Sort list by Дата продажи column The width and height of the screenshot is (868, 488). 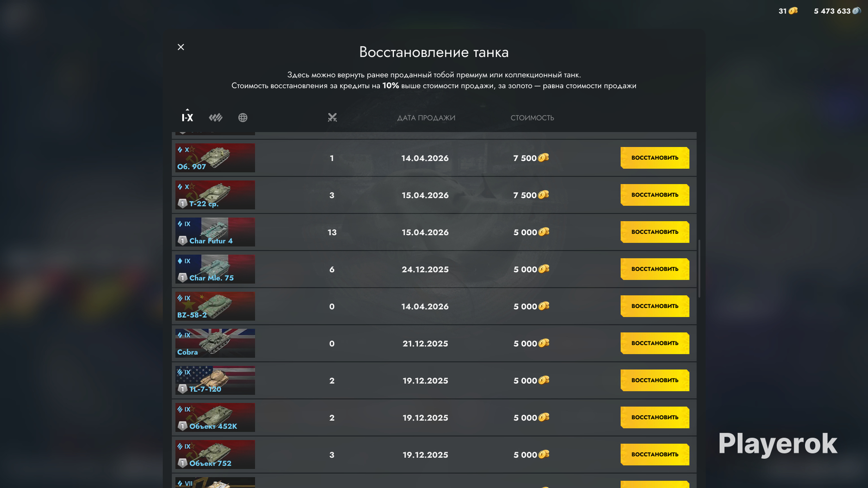[426, 118]
